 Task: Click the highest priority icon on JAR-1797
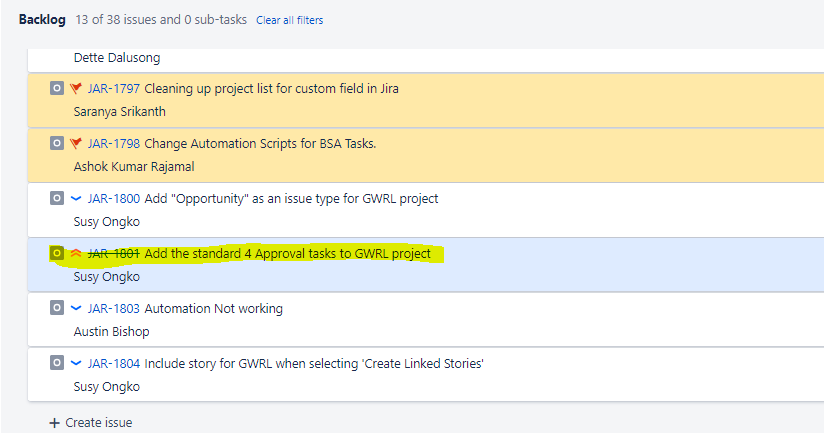pyautogui.click(x=76, y=88)
